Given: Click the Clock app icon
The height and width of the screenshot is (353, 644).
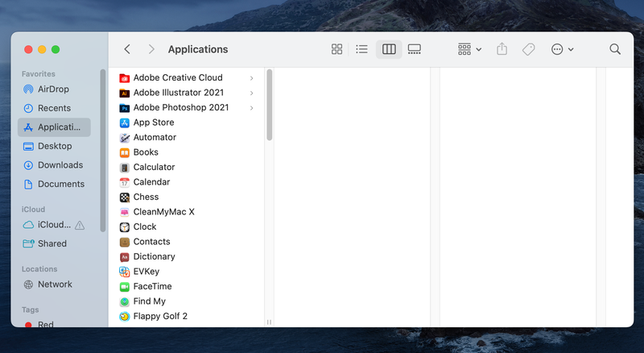Looking at the screenshot, I should click(x=125, y=227).
